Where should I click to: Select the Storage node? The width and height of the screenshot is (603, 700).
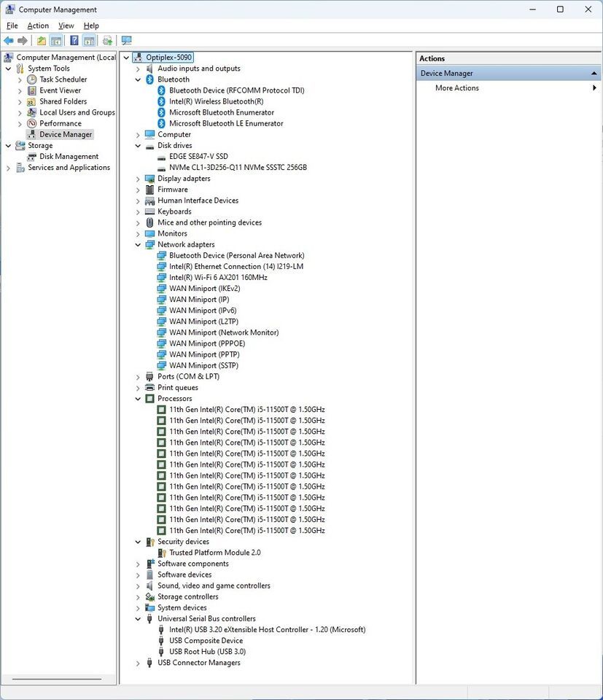[40, 146]
